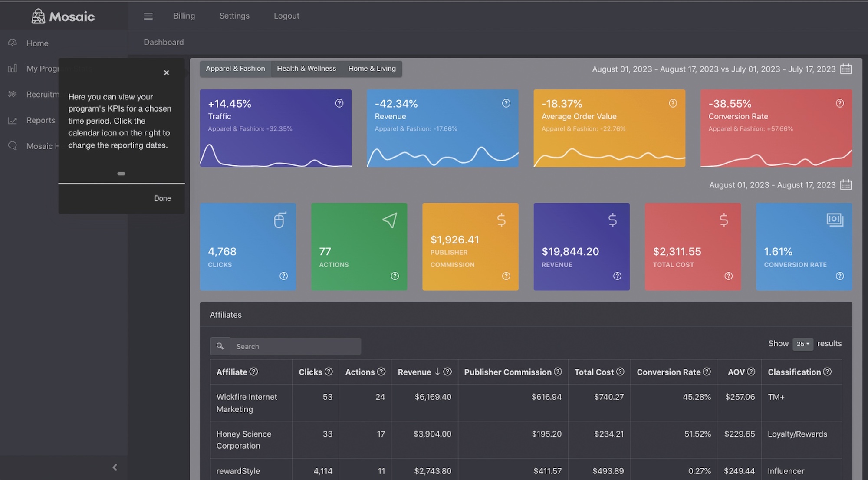Open the calendar icon to change reporting dates
The width and height of the screenshot is (868, 480).
[x=846, y=69]
